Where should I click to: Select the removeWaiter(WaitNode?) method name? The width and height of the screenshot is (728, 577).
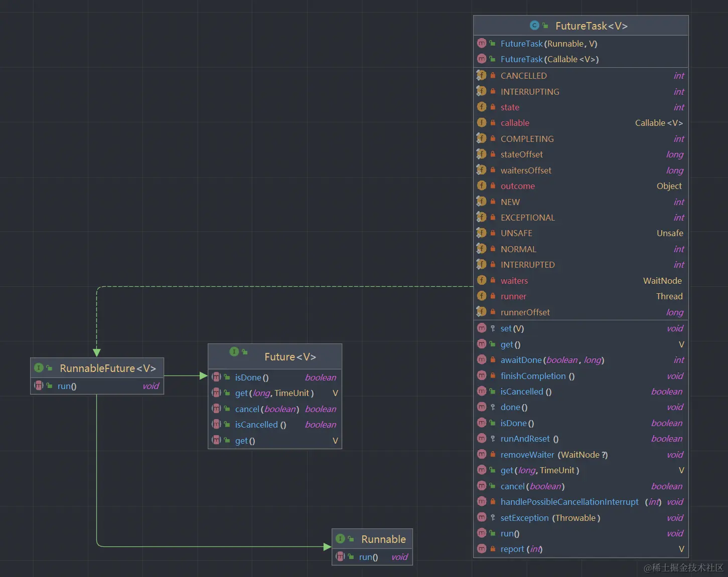(554, 455)
